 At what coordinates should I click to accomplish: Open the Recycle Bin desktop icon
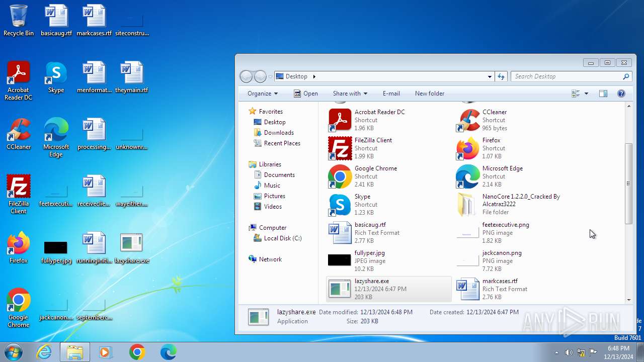coord(19,20)
